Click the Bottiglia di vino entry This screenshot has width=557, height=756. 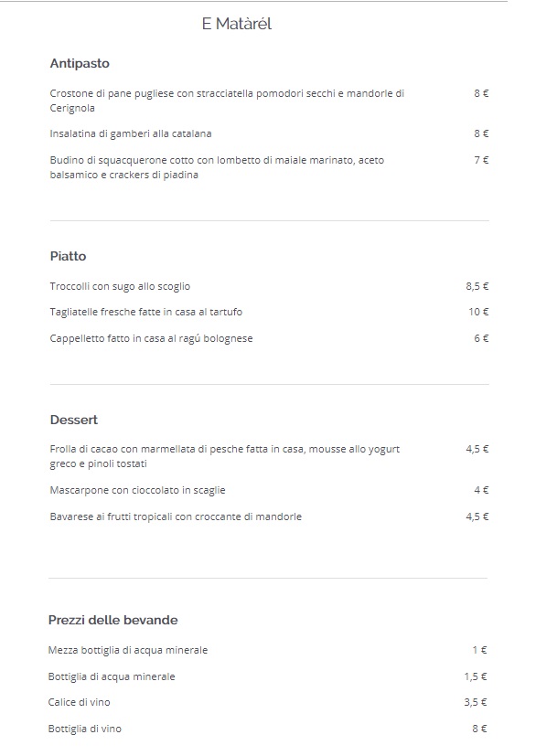coord(84,729)
